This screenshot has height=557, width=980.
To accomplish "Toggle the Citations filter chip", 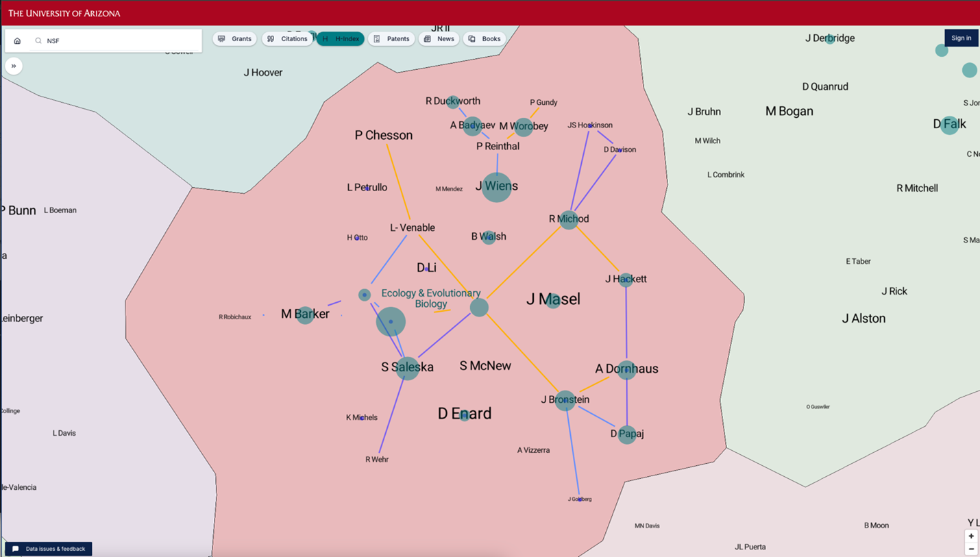I will (x=287, y=39).
